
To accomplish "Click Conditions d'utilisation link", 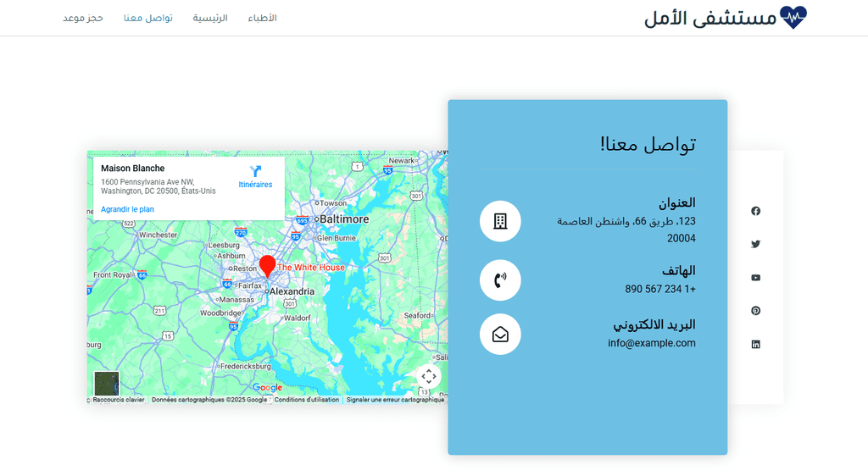I will pos(307,400).
